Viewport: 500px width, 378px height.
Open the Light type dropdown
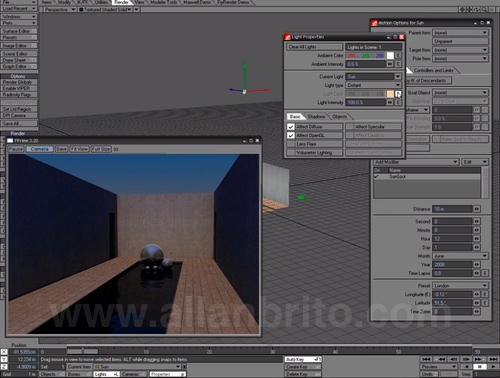click(373, 85)
